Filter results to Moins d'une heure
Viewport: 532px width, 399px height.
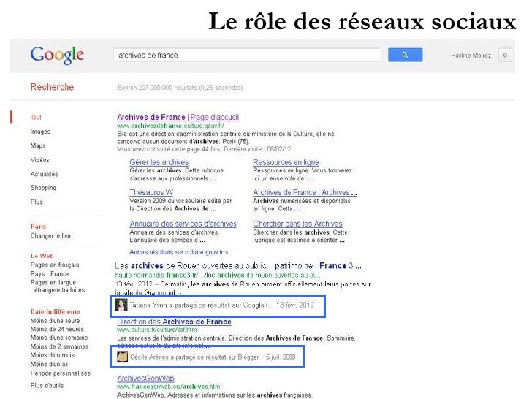[x=55, y=321]
